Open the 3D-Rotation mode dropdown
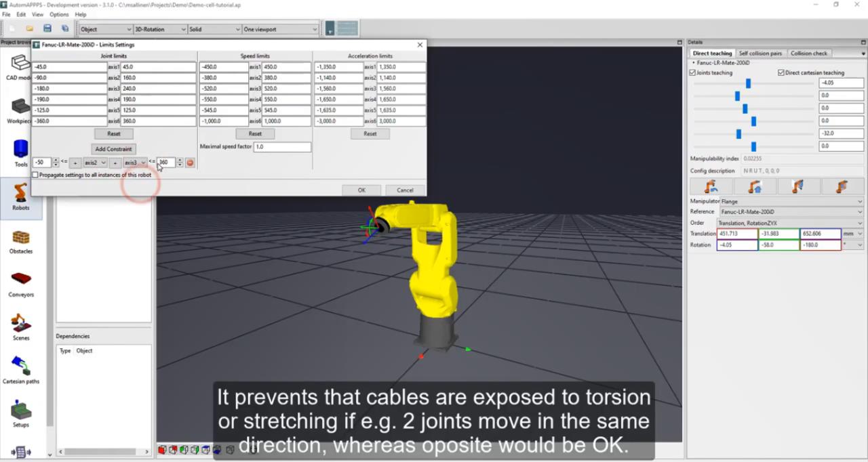868x462 pixels. tap(160, 29)
